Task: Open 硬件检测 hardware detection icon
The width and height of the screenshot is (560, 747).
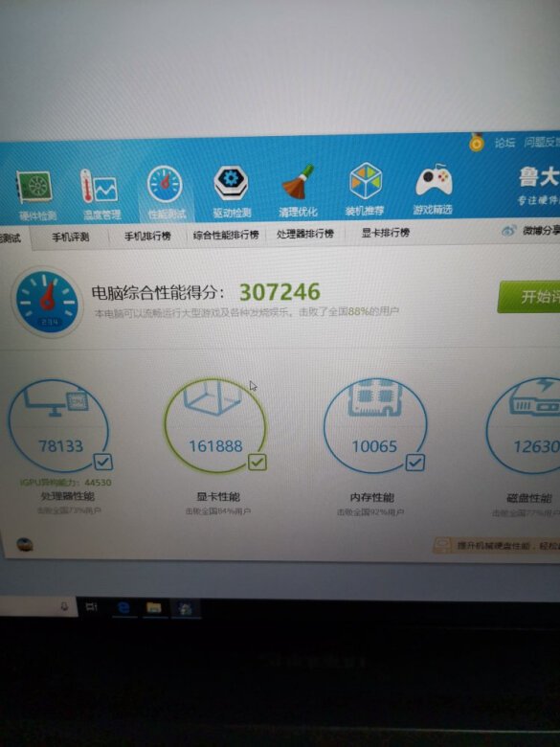Action: coord(34,187)
